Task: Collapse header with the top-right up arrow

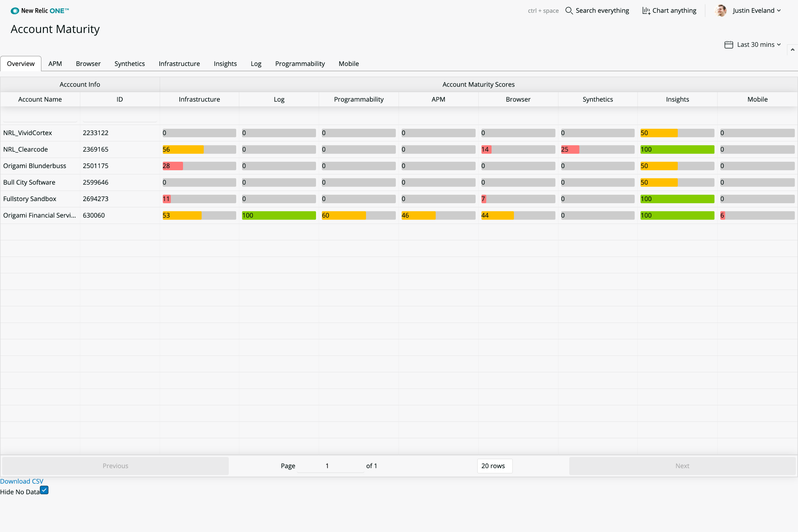Action: point(792,50)
